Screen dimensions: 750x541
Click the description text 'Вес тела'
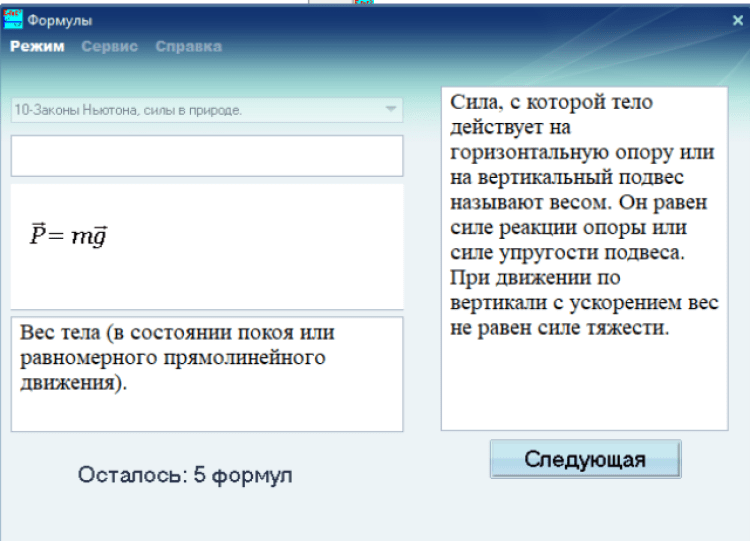[x=60, y=332]
